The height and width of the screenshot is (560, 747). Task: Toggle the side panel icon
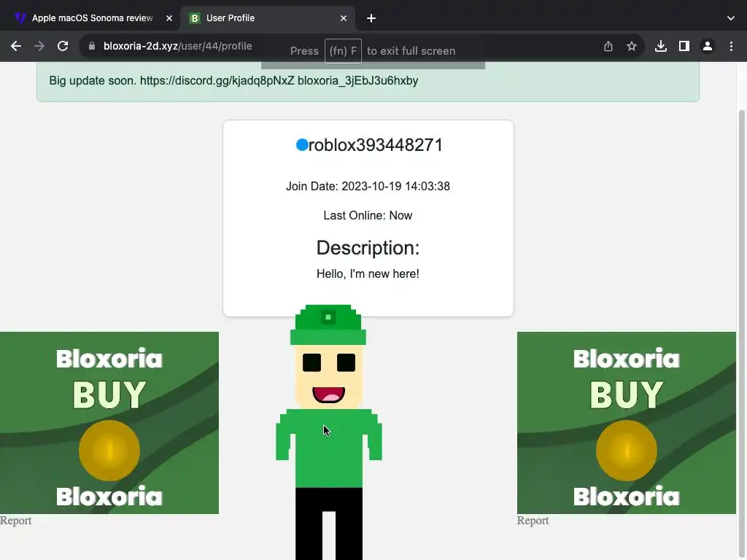(x=684, y=46)
